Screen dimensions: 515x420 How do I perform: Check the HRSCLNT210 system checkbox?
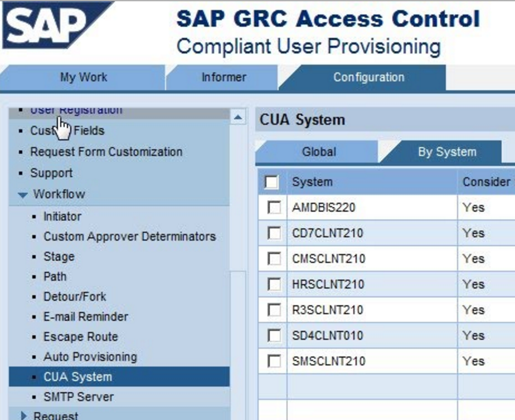pos(274,285)
